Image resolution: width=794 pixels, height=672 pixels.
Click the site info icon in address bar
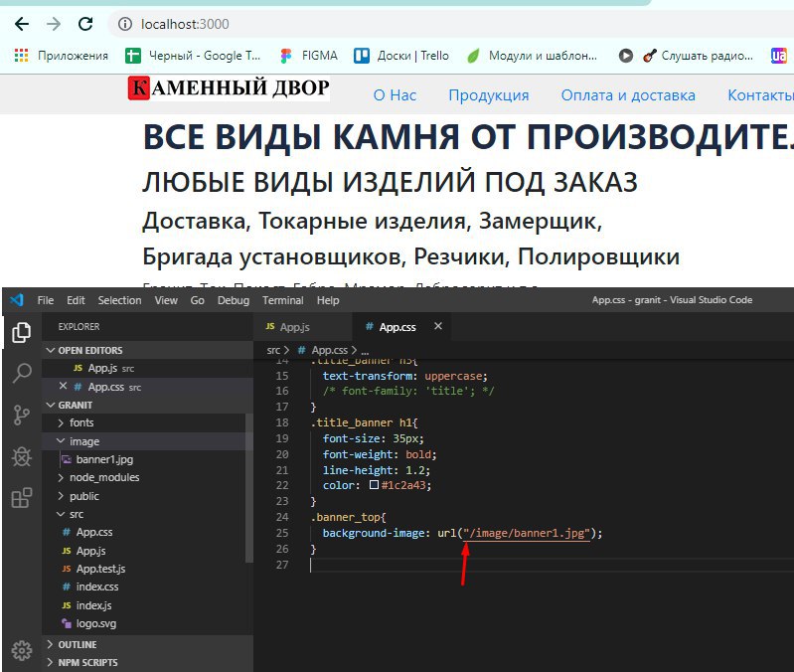(x=124, y=24)
